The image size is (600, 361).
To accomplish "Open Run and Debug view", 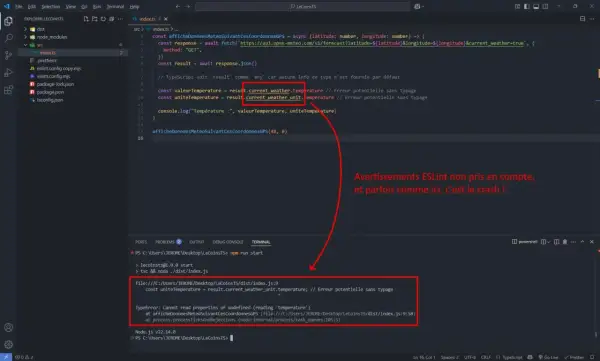I will click(8, 73).
